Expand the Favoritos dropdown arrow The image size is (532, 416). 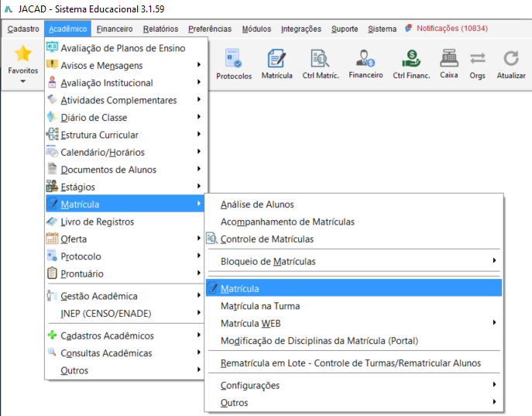(22, 81)
